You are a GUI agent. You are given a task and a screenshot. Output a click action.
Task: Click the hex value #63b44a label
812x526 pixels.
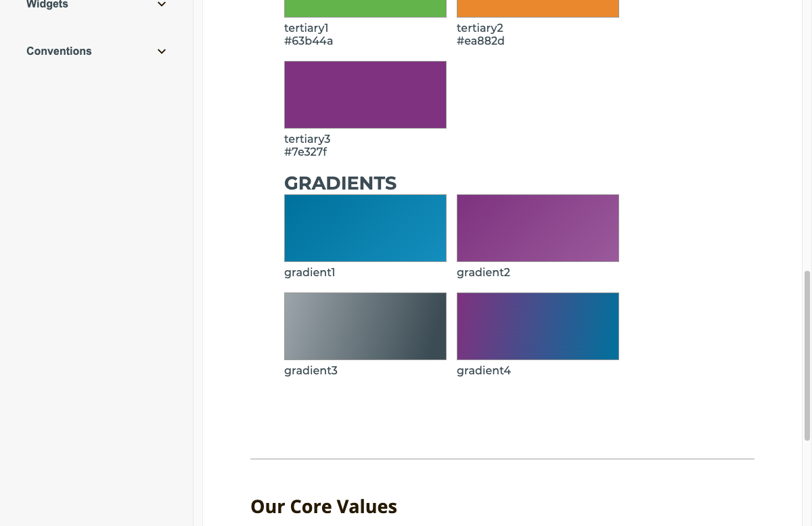pos(309,41)
